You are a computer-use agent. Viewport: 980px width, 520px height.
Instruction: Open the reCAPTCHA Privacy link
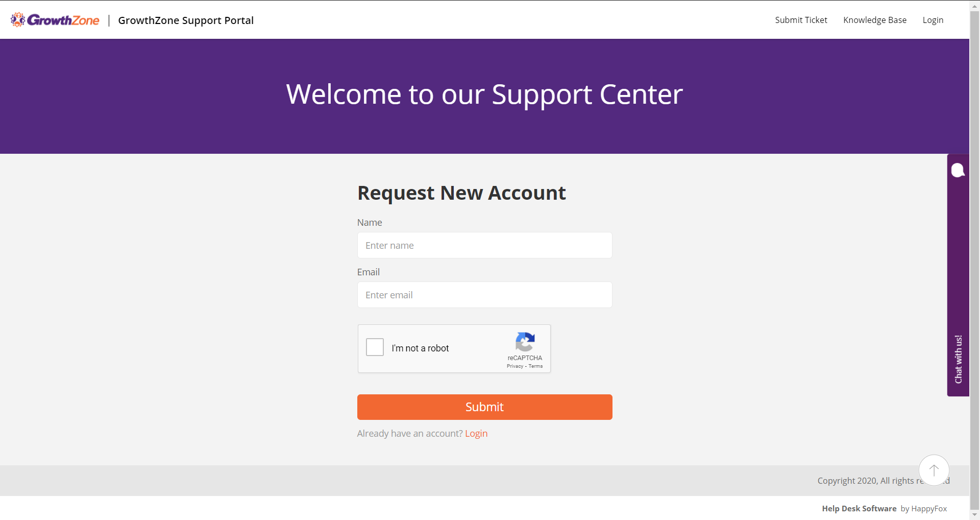514,366
